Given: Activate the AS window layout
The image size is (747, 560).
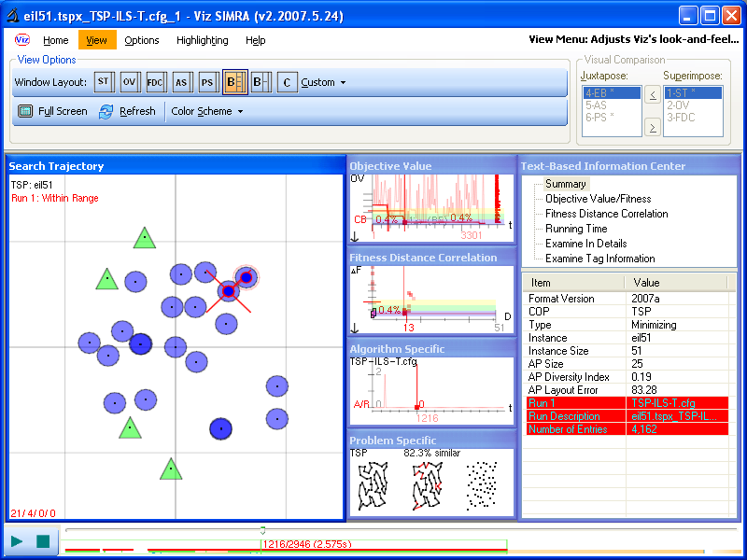Looking at the screenshot, I should coord(181,82).
